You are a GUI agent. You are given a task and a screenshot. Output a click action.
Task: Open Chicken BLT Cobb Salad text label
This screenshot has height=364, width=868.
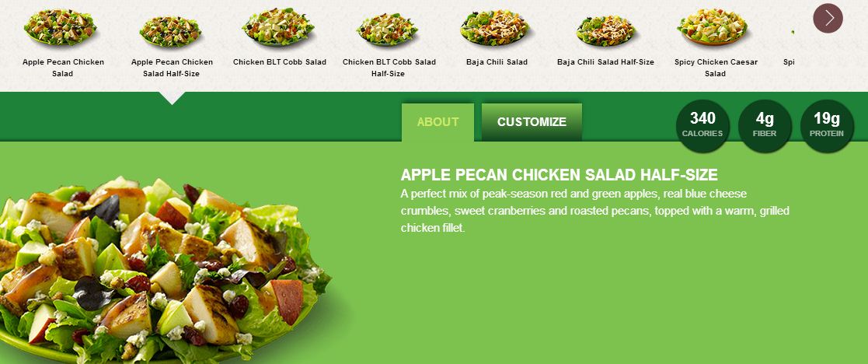280,62
